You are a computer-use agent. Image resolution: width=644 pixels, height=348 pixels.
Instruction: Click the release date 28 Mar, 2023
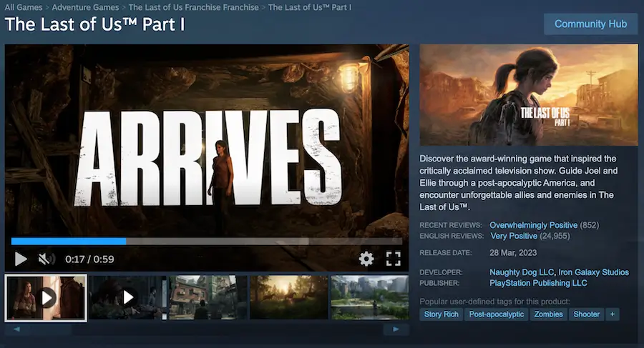[x=513, y=253]
